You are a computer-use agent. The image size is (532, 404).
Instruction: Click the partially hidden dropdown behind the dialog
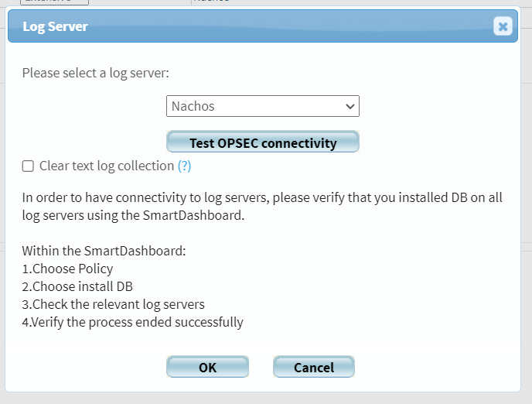pos(54,2)
